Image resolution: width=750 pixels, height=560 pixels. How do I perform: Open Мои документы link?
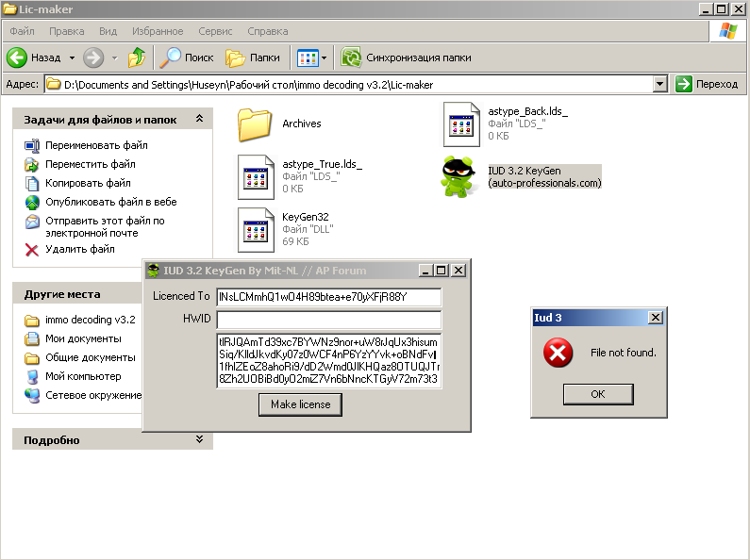83,338
